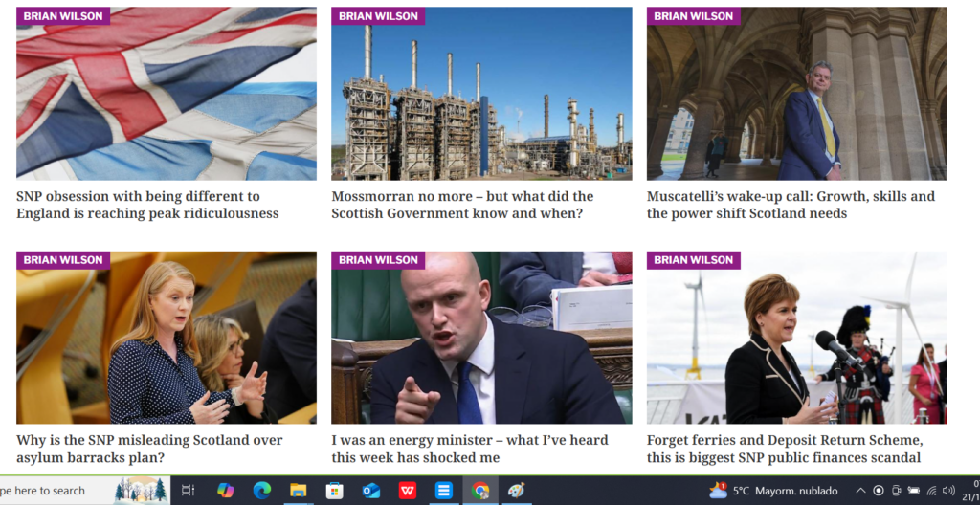Click Brian Wilson tag on refinery image

coord(378,16)
